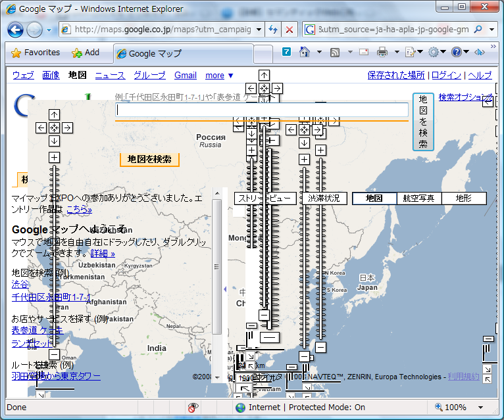
Task: Switch the map type to 地図
Action: pyautogui.click(x=374, y=198)
